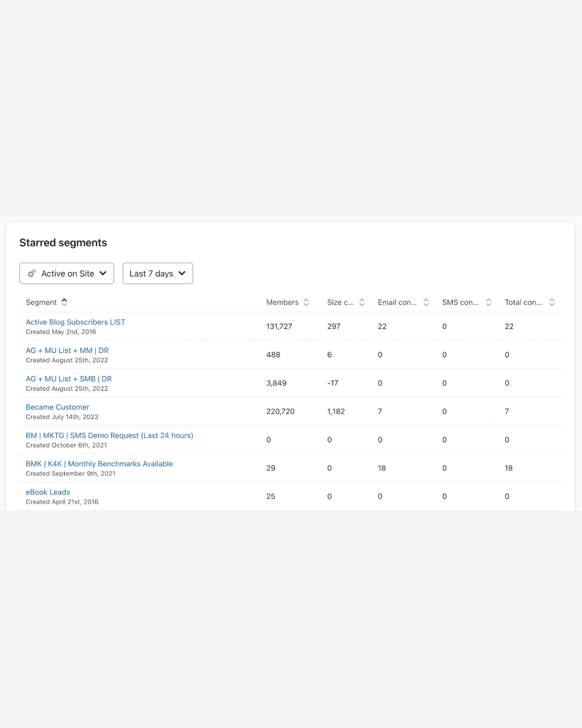Image resolution: width=582 pixels, height=728 pixels.
Task: Open BM | MKTG | SMS Demo Request segment
Action: (x=109, y=435)
